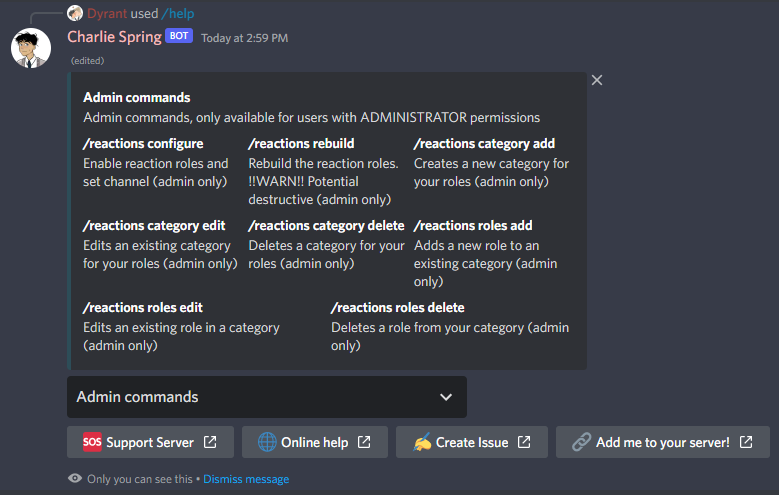Click the external link arrow on Support Server
779x495 pixels.
(210, 442)
